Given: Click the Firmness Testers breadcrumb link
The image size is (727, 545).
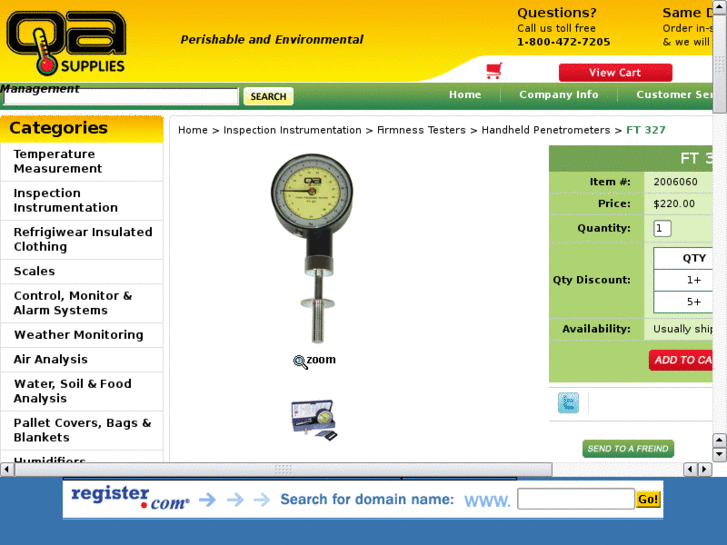Looking at the screenshot, I should tap(421, 130).
